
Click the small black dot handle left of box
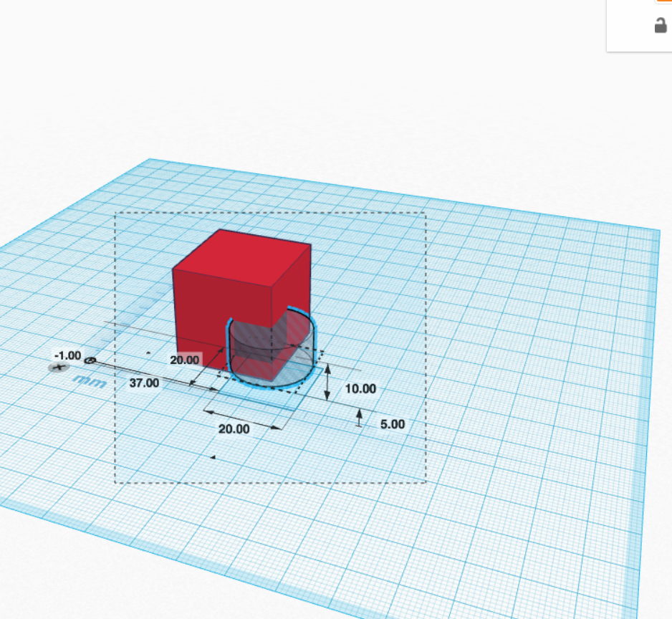pos(148,353)
